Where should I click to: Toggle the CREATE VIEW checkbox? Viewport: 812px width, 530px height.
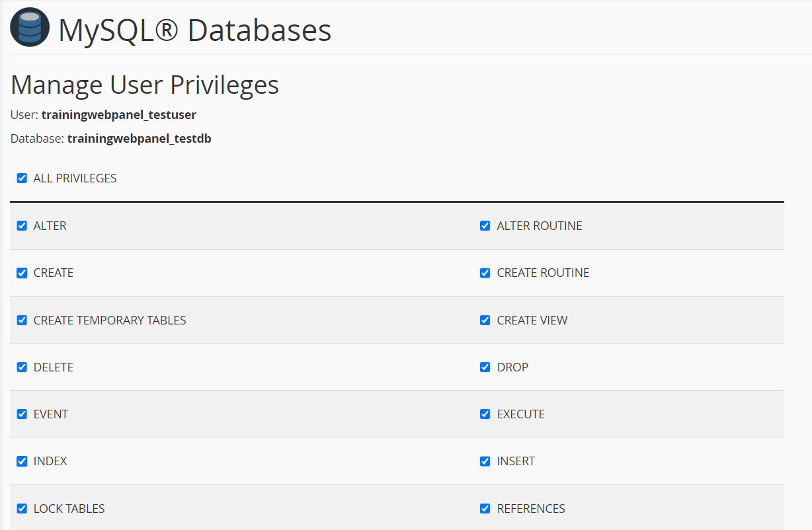coord(485,321)
